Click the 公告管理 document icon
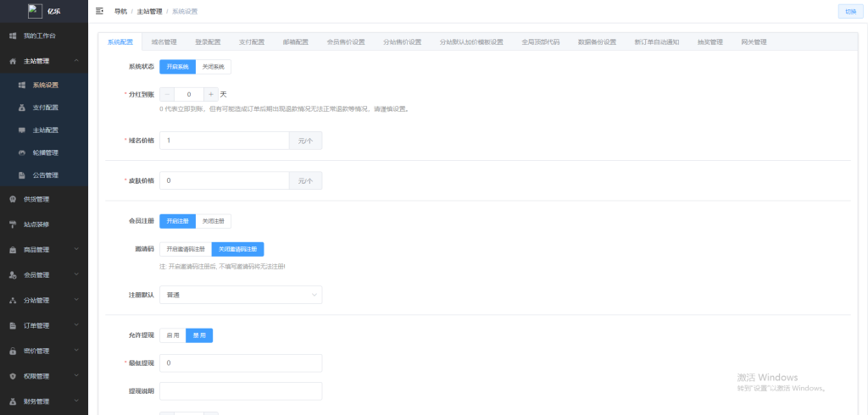The height and width of the screenshot is (415, 868). (21, 175)
